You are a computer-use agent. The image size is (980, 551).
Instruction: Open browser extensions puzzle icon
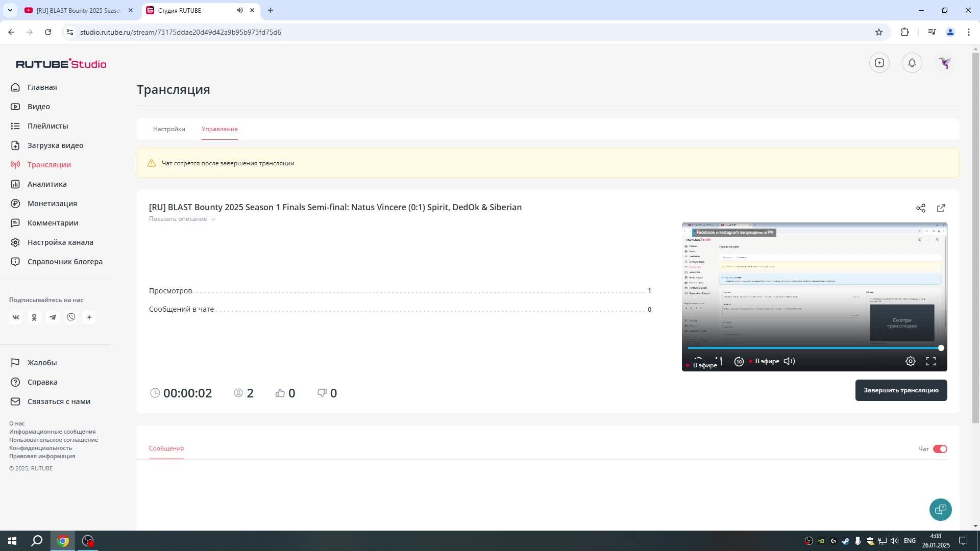pyautogui.click(x=904, y=32)
